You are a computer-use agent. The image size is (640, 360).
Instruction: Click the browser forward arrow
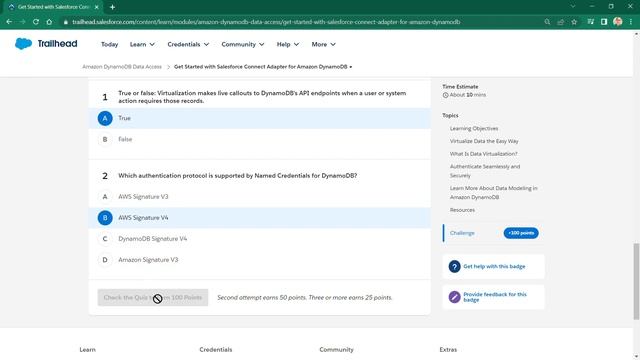[22, 22]
